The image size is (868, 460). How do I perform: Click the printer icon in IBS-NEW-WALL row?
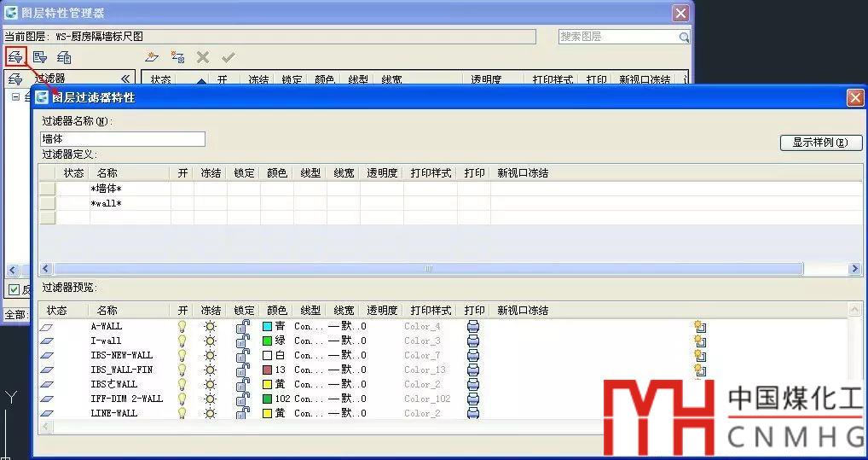(x=472, y=355)
